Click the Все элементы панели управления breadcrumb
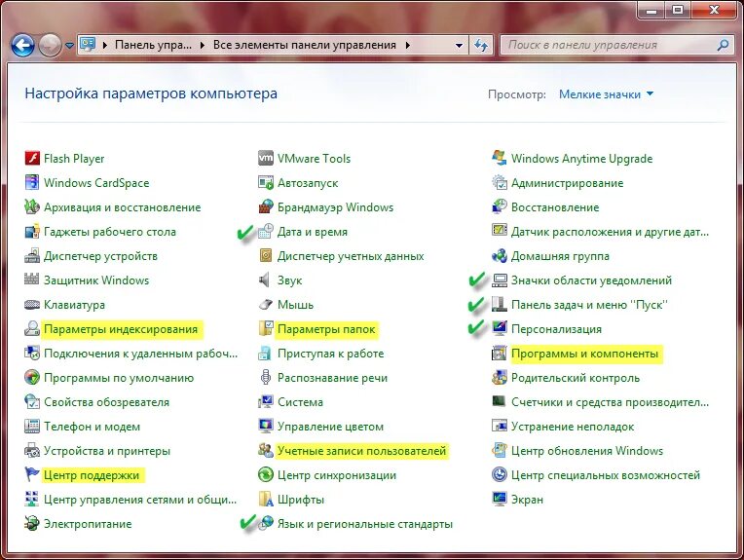744x560 pixels. click(305, 45)
